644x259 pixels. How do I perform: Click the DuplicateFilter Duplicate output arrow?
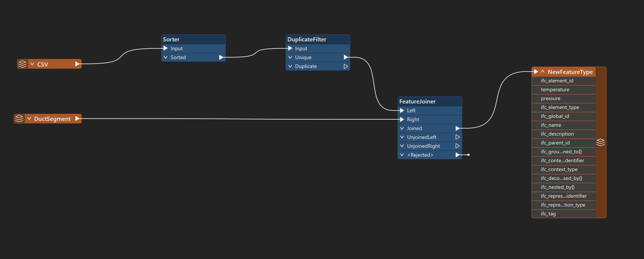[x=346, y=66]
